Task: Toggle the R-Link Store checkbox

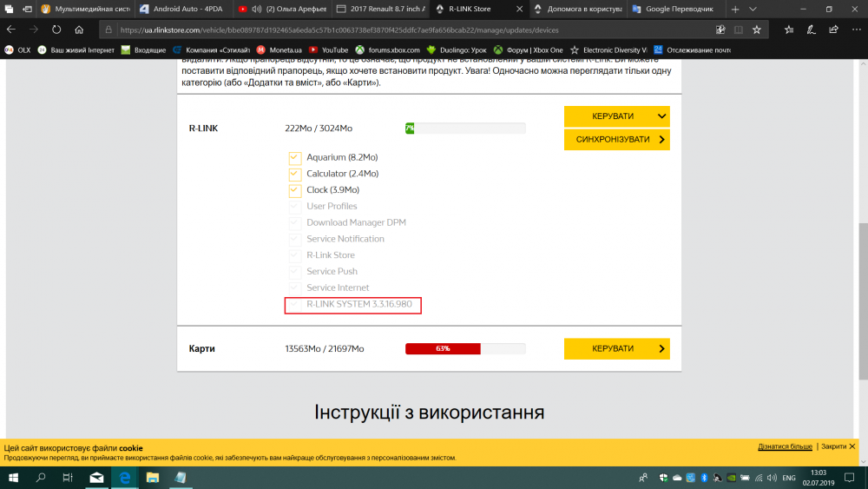Action: (x=295, y=255)
